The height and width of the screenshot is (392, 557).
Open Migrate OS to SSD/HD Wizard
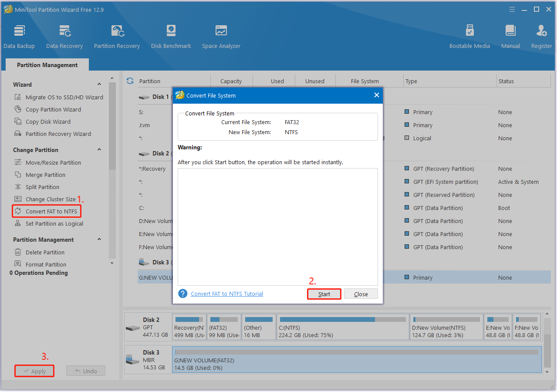[59, 97]
